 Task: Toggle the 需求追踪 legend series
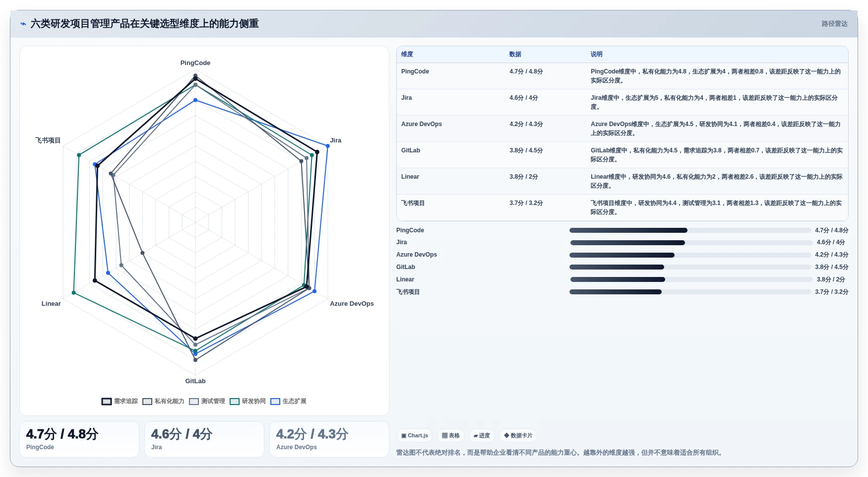[x=120, y=401]
